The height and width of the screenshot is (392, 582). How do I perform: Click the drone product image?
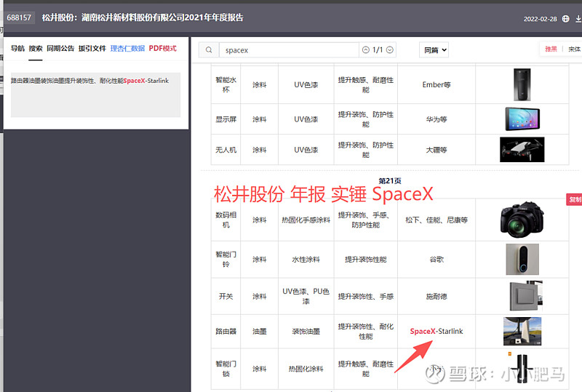click(x=522, y=150)
